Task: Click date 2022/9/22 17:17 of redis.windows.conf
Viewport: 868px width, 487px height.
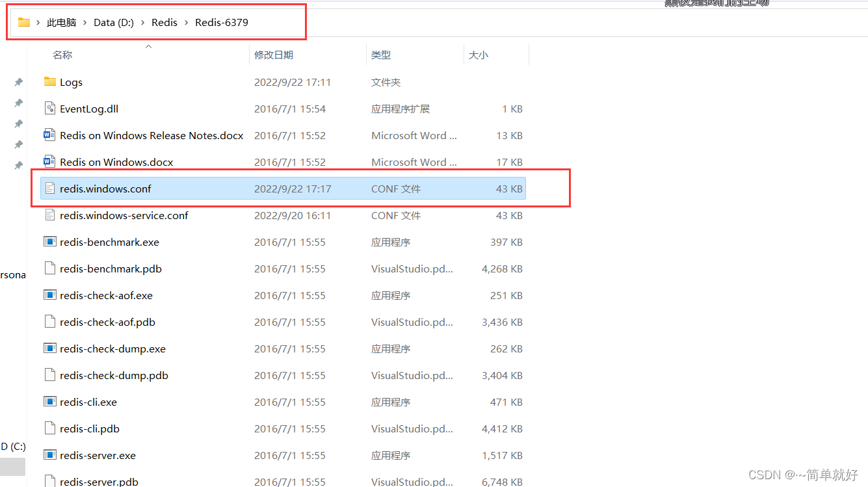Action: click(x=293, y=189)
